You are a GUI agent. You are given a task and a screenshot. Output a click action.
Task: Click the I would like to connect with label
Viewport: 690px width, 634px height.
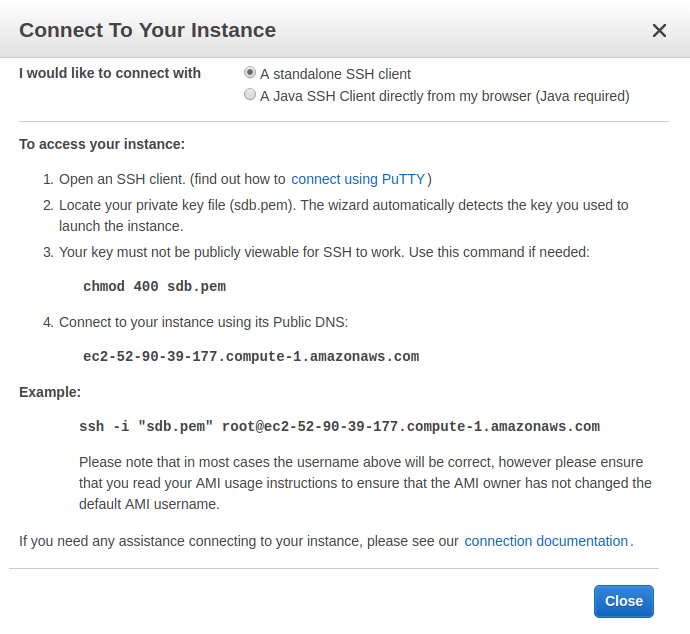click(110, 73)
